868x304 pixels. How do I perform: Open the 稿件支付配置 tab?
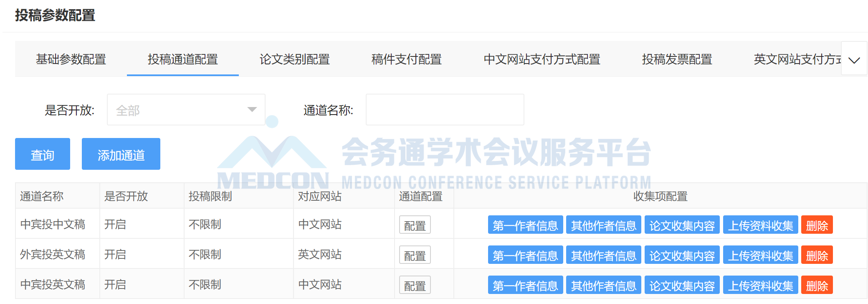pos(406,59)
